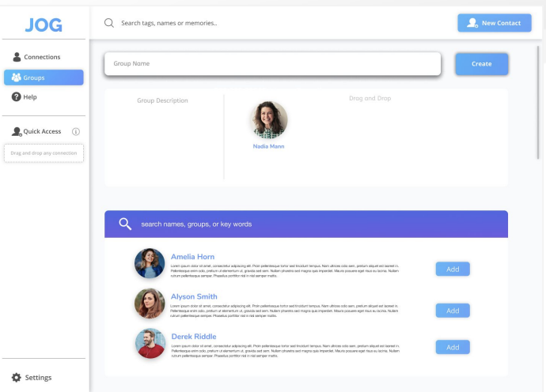Image resolution: width=546 pixels, height=392 pixels.
Task: Click the Quick Access person icon
Action: coord(17,132)
